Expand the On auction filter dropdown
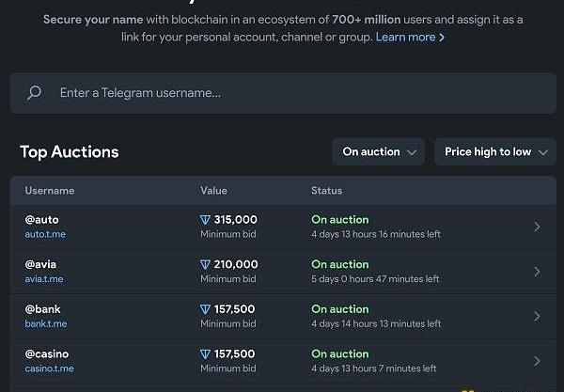Screen dimensions: 564x392 (378, 152)
